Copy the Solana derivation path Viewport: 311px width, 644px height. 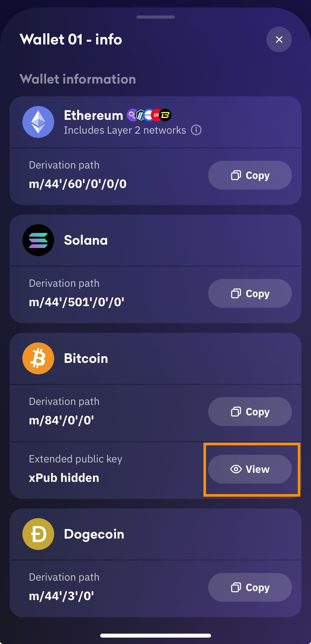coord(250,293)
